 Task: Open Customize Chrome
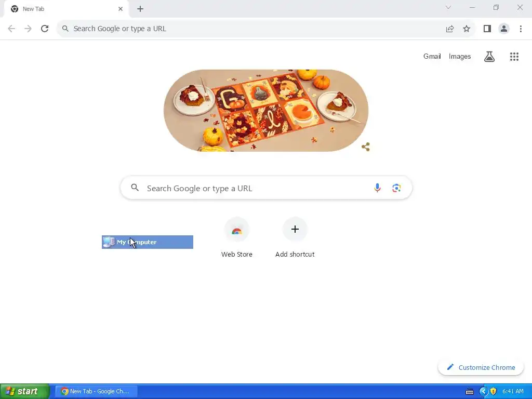pyautogui.click(x=481, y=367)
